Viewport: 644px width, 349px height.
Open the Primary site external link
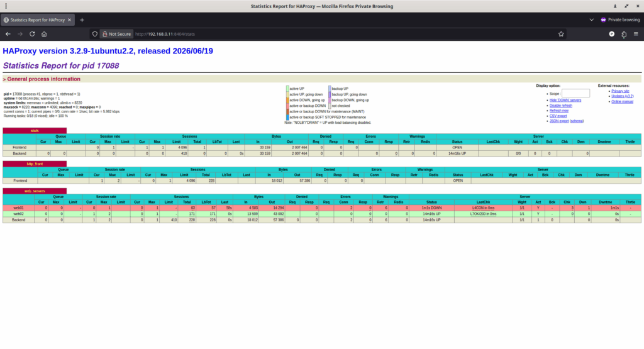coord(620,91)
